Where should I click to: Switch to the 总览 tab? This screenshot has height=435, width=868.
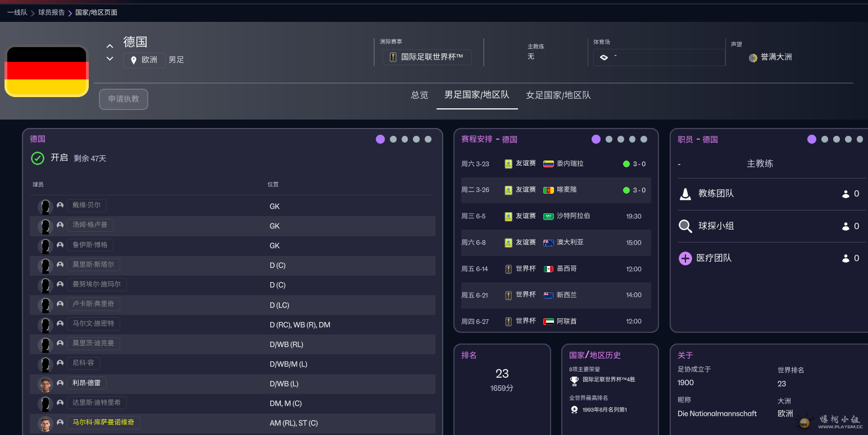(x=420, y=95)
